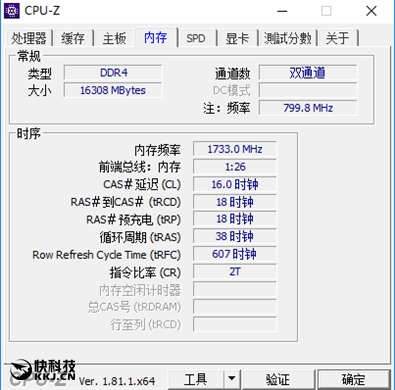Image resolution: width=395 pixels, height=390 pixels.
Task: Switch to the 缓存 tab
Action: coord(73,38)
